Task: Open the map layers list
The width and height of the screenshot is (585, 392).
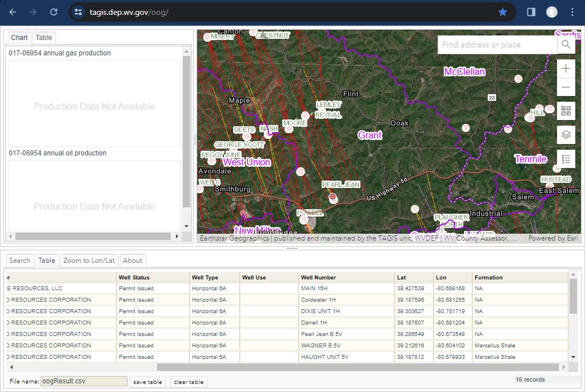Action: (566, 135)
